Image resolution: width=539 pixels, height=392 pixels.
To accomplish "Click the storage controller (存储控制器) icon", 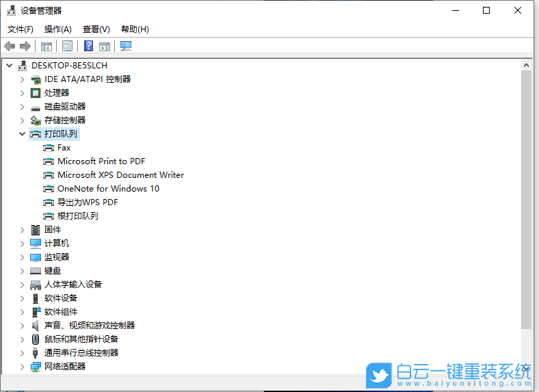I will click(36, 120).
